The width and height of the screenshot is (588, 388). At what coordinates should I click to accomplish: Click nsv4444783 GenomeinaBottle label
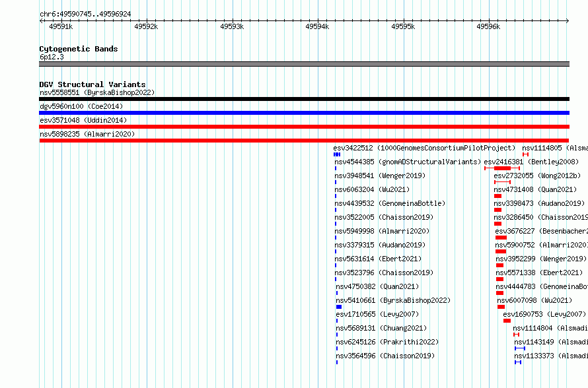coord(542,286)
